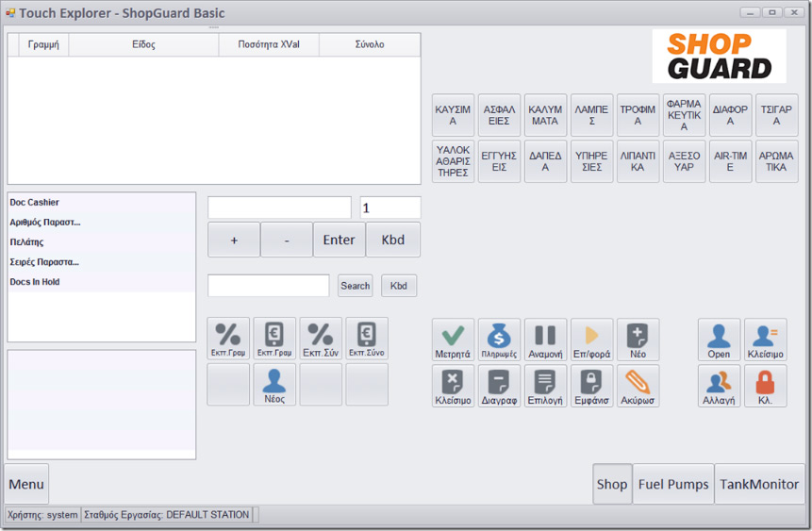Select the Επ/φορά play arrow icon
This screenshot has width=812, height=531.
[x=592, y=340]
